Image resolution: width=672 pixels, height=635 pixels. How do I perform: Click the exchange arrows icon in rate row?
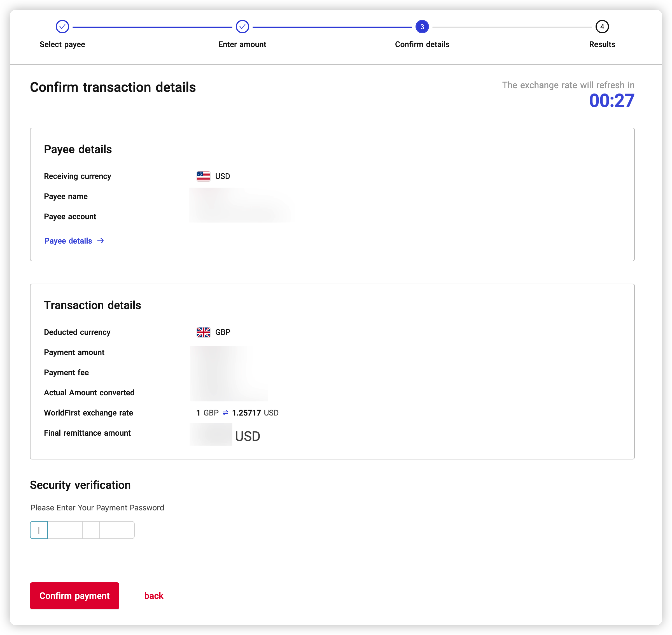225,413
